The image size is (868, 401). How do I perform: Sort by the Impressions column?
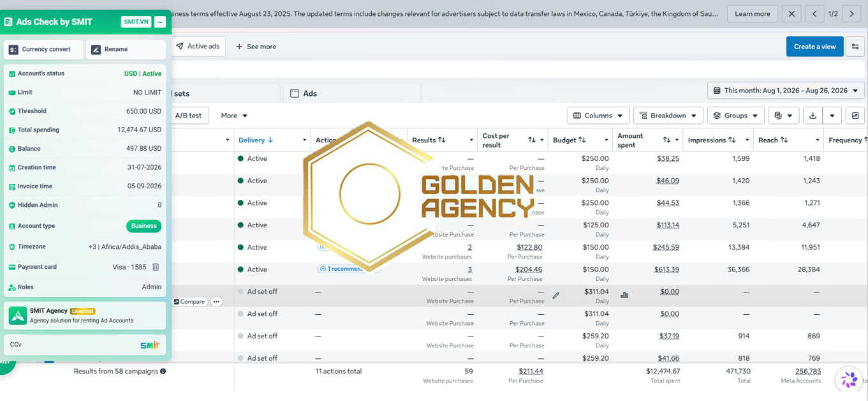click(x=712, y=140)
